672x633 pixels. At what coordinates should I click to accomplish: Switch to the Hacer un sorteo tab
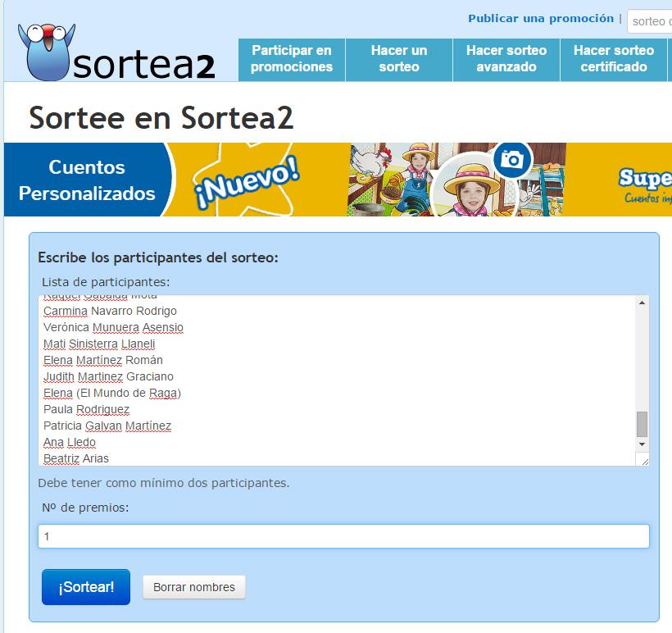click(398, 60)
